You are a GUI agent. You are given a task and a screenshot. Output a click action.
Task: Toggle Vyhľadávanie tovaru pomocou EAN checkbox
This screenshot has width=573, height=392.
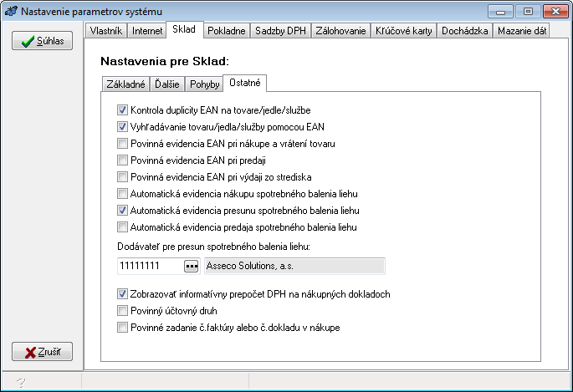(x=122, y=127)
